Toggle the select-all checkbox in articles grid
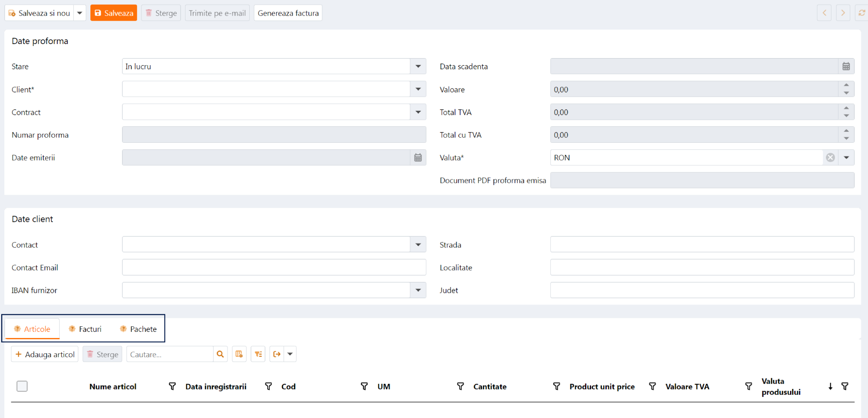 tap(22, 386)
